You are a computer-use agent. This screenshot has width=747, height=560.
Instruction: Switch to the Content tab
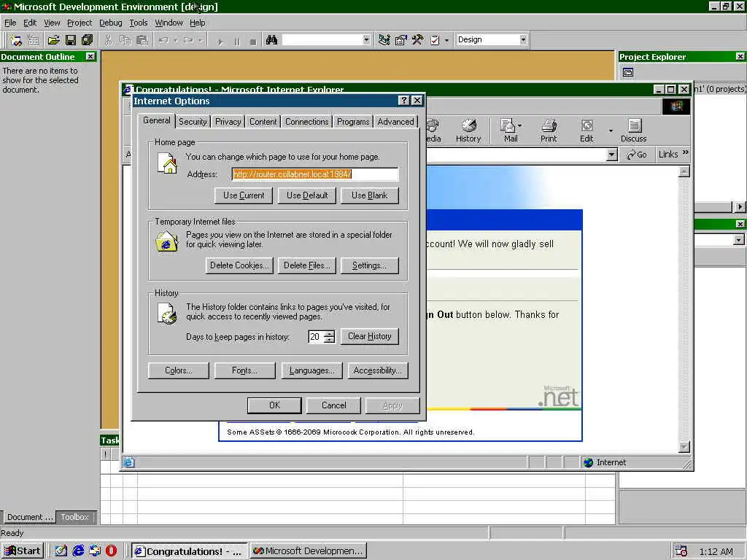click(263, 122)
